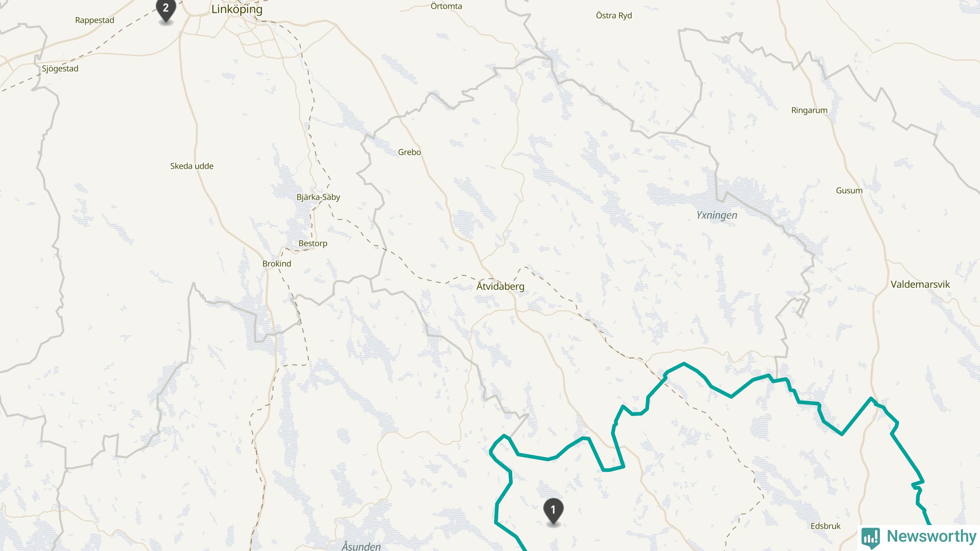Select the Gusum label

[x=849, y=191]
